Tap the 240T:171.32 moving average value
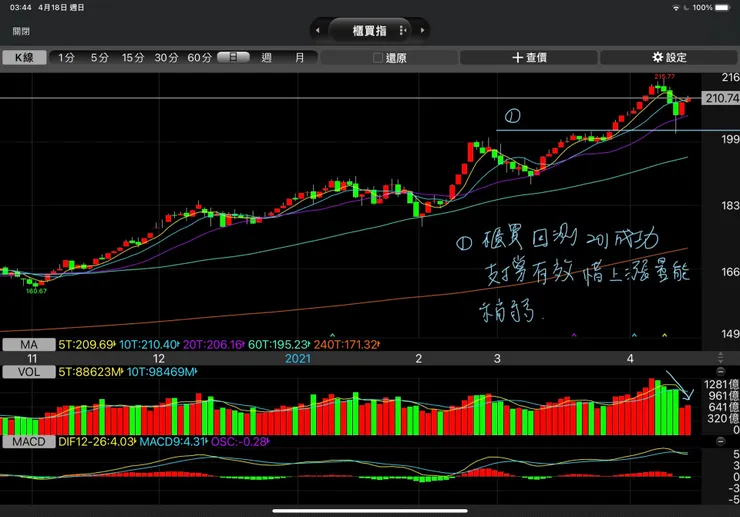Image resolution: width=740 pixels, height=517 pixels. pyautogui.click(x=346, y=345)
